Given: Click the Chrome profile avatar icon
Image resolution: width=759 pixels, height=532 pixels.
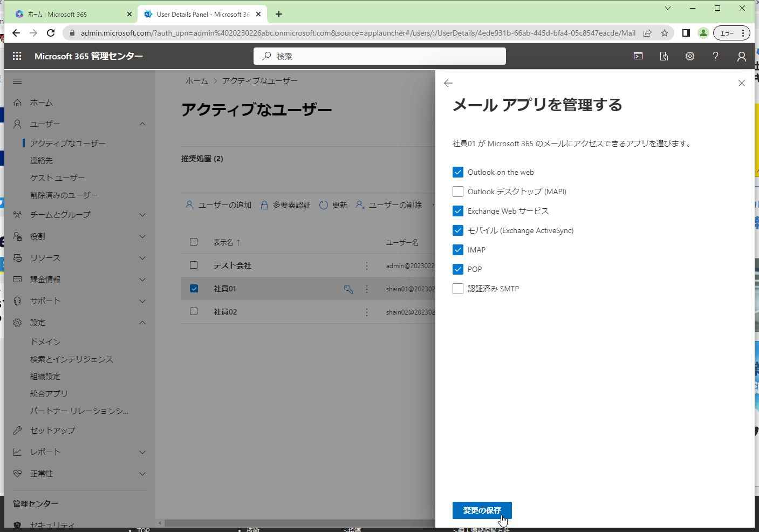Looking at the screenshot, I should (x=703, y=33).
